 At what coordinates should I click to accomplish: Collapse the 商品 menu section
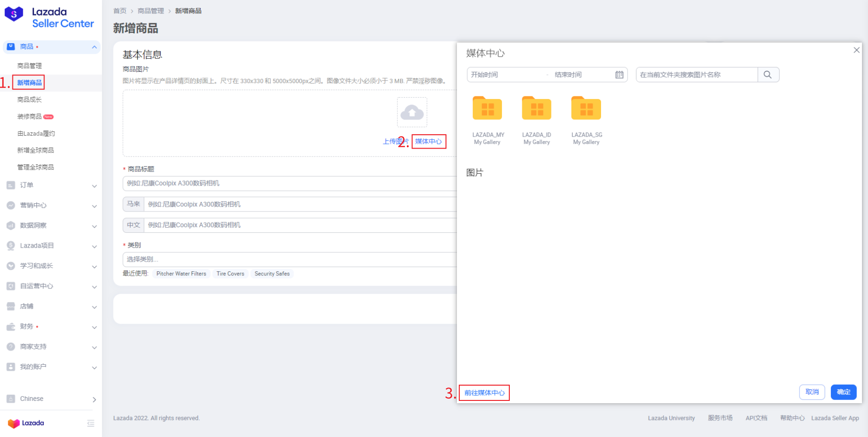click(94, 47)
